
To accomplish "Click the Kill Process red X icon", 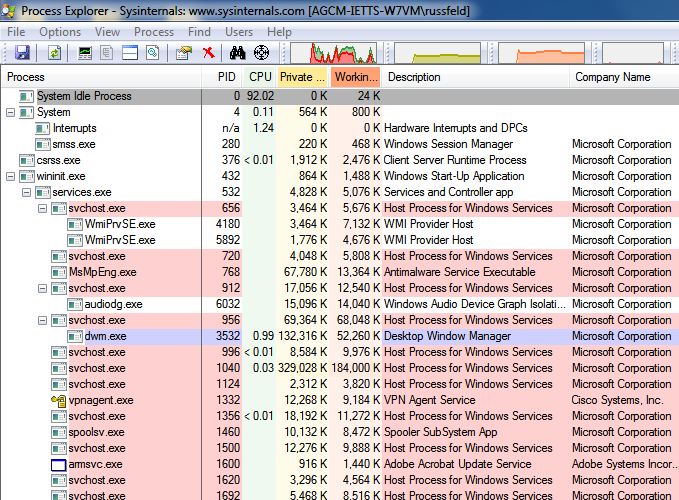I will tap(209, 53).
